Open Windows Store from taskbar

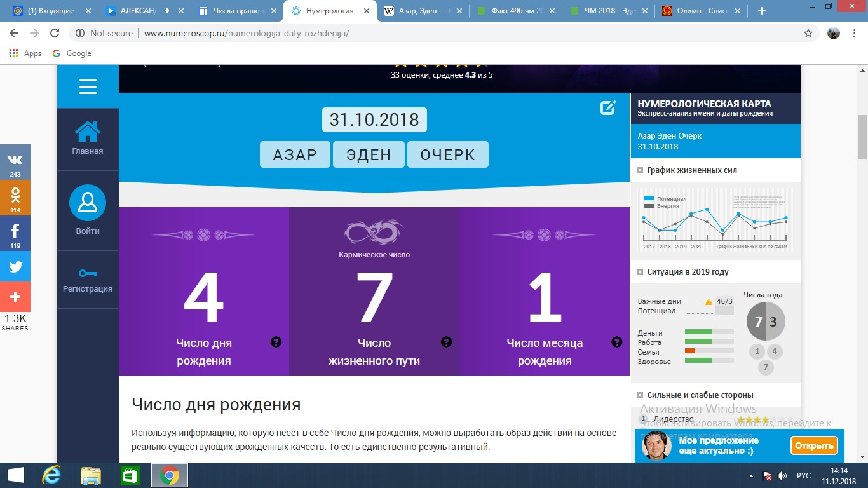[130, 475]
